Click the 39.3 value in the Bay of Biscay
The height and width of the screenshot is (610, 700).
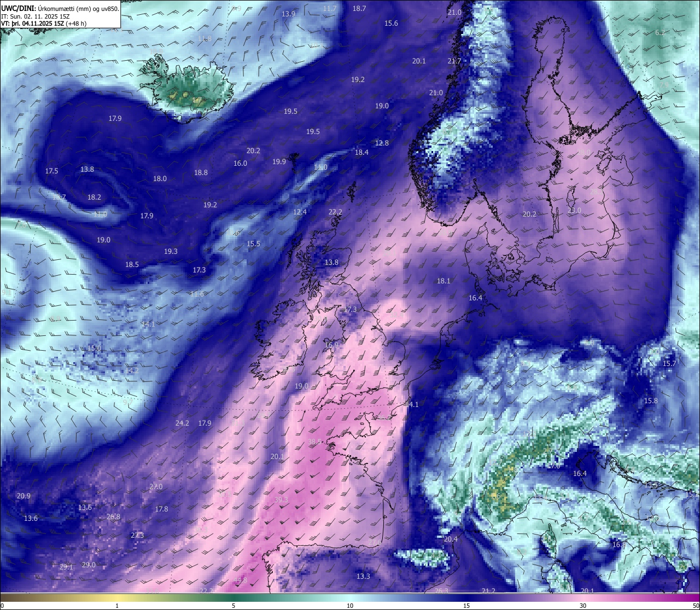pos(281,499)
